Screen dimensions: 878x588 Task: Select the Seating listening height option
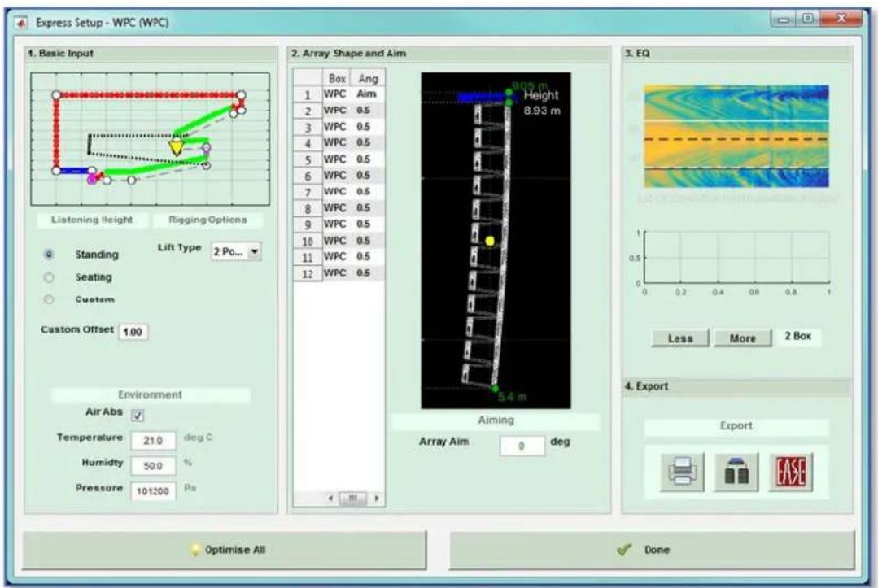tap(50, 277)
